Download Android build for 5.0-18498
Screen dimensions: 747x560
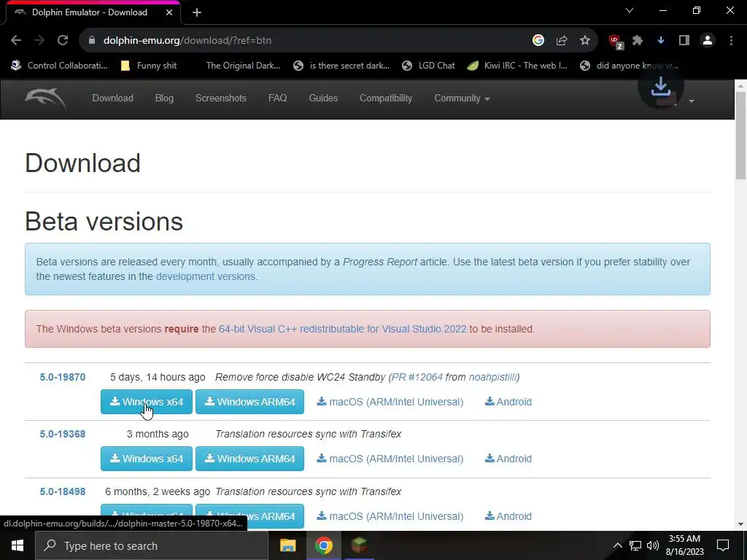coord(508,516)
